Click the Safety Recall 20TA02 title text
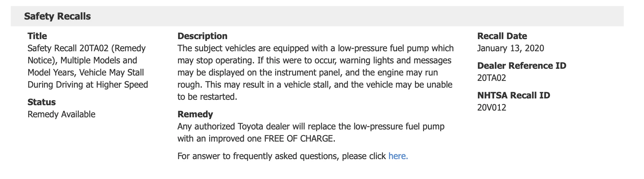The width and height of the screenshot is (644, 179). tap(88, 66)
